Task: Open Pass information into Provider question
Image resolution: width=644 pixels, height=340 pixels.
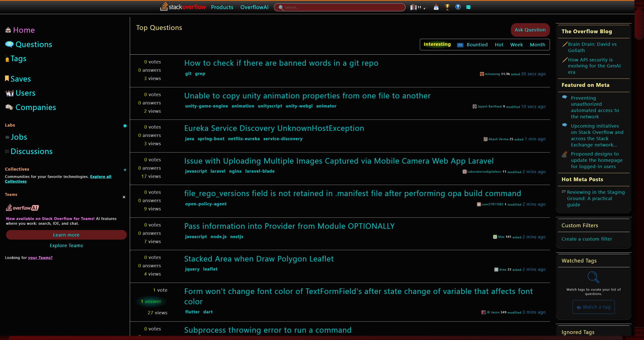Action: (289, 226)
